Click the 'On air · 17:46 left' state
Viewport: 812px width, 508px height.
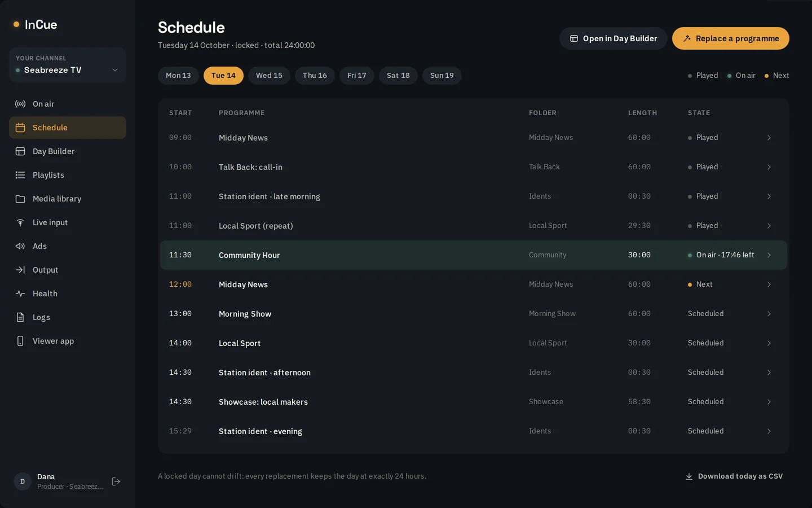tap(721, 255)
